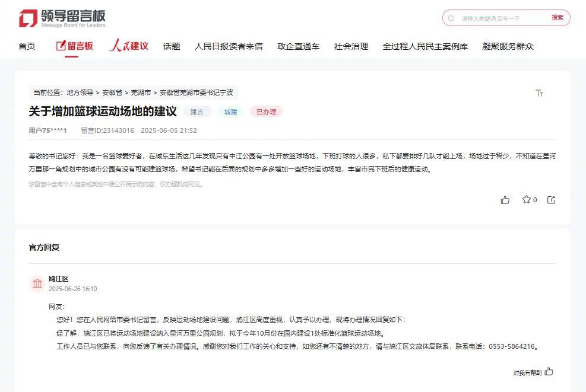The width and height of the screenshot is (586, 392).
Task: Click the post title 关于增加篮球运动场地的建议
Action: [x=103, y=111]
